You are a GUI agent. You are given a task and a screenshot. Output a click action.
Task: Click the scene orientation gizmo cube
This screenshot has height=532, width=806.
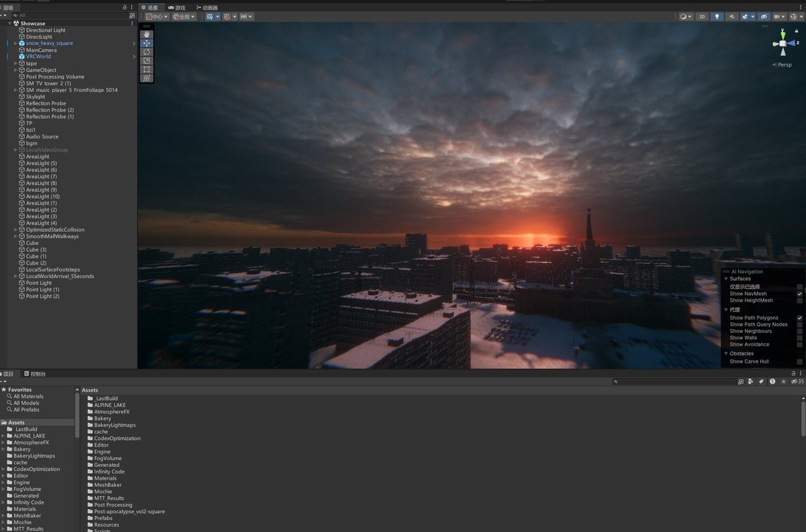pos(782,44)
